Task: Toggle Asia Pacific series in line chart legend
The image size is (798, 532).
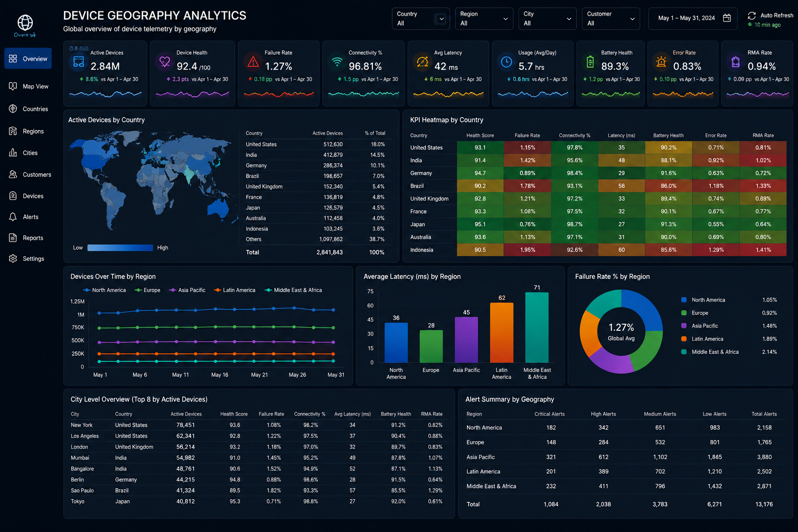Action: click(188, 290)
